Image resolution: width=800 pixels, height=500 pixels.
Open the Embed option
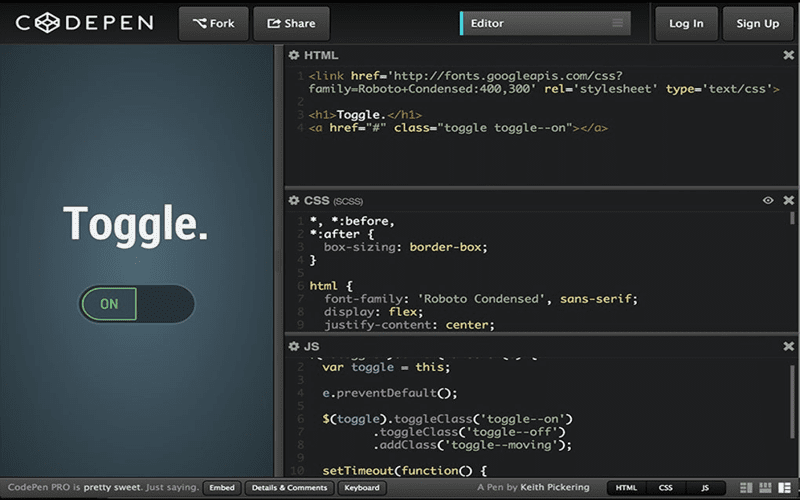[x=222, y=487]
